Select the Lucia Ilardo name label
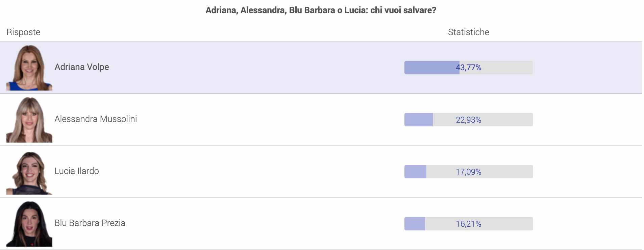This screenshot has height=250, width=644. [77, 171]
